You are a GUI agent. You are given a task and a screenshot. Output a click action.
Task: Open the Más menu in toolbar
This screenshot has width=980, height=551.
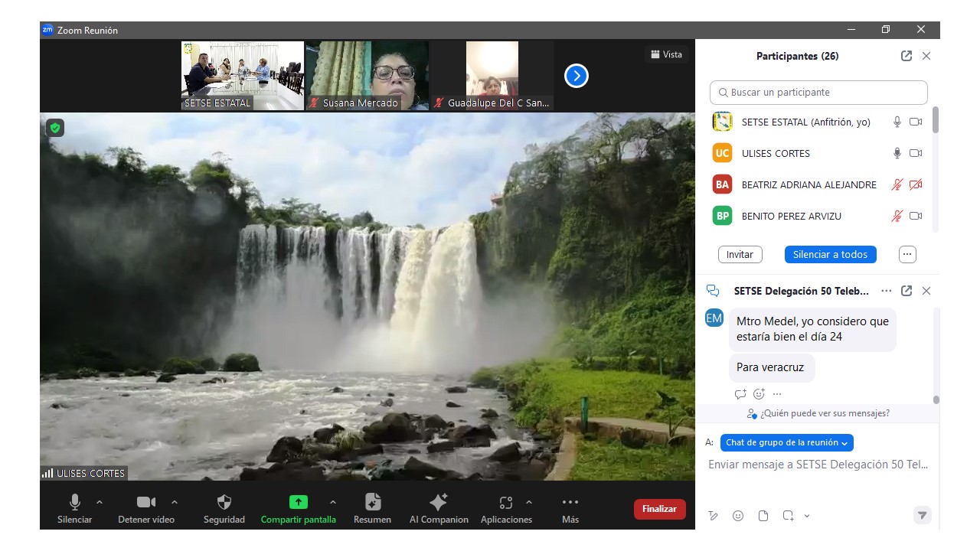[570, 503]
